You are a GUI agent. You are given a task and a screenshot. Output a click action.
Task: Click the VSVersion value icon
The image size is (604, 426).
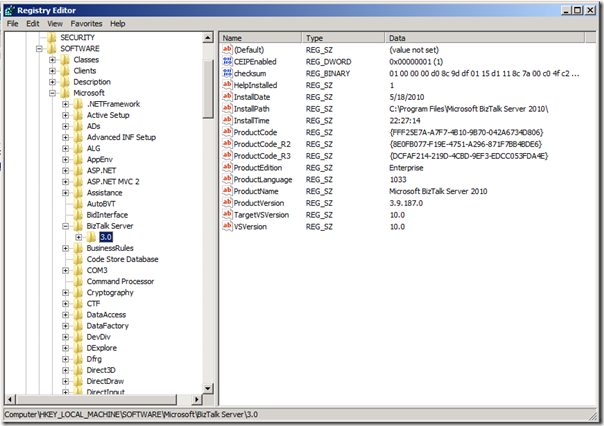[227, 226]
